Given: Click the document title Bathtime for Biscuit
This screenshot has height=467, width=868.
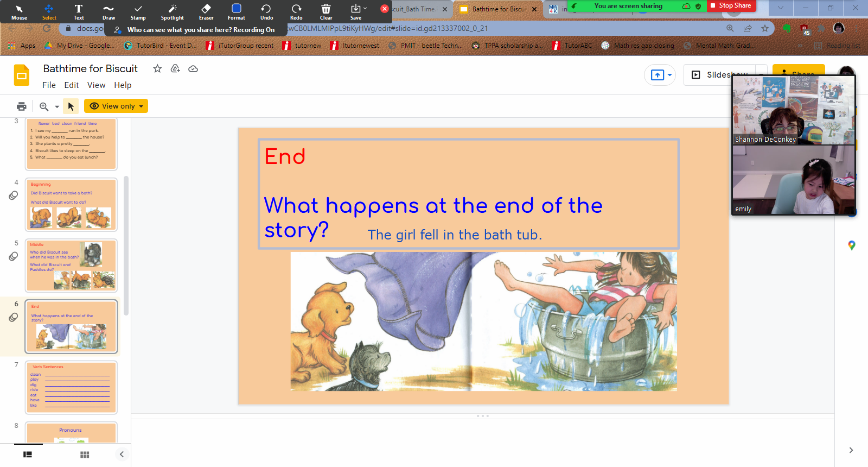Looking at the screenshot, I should [90, 68].
